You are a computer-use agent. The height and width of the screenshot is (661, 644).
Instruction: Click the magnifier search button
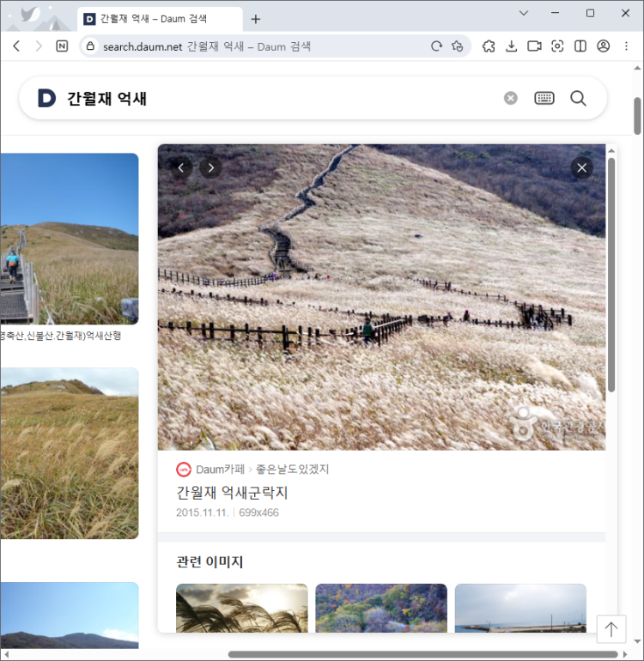pyautogui.click(x=578, y=99)
